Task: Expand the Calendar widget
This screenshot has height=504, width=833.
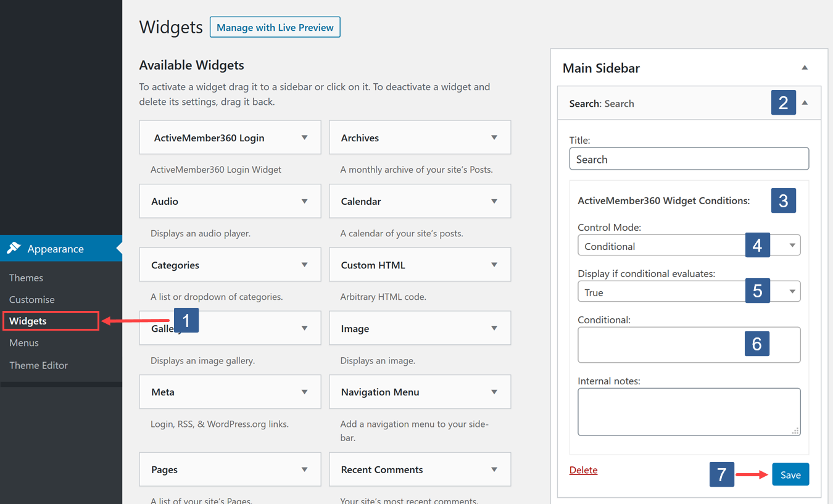Action: click(x=493, y=201)
